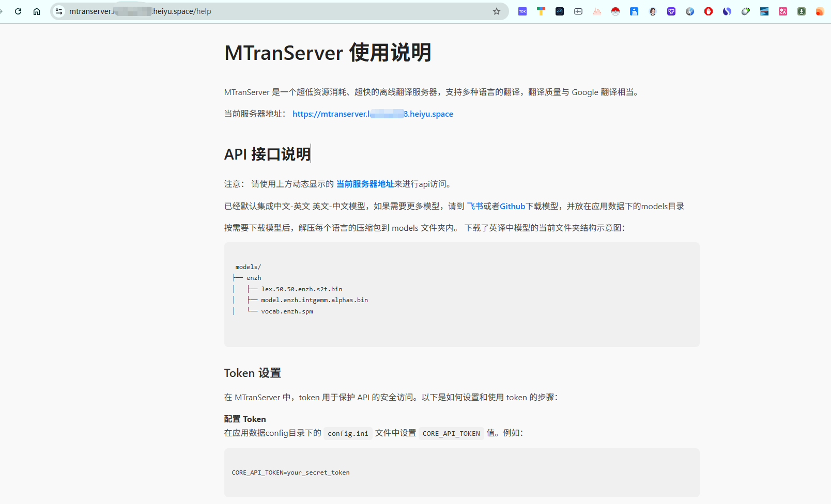Open the purple TDK extension icon
Screen dimensions: 831x504
click(522, 11)
